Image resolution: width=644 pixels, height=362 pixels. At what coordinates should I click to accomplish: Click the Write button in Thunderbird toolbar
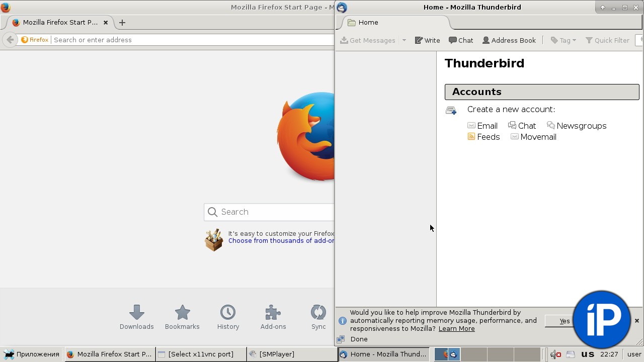point(427,40)
